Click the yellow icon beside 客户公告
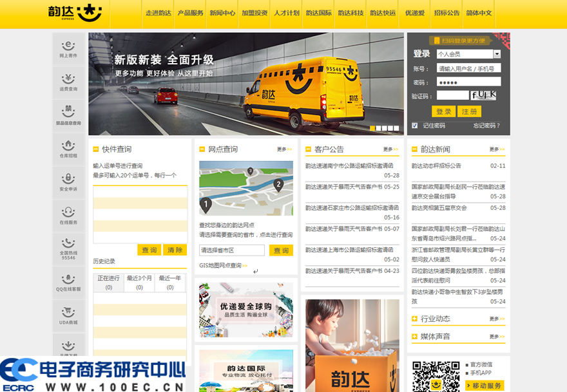 tap(308, 149)
